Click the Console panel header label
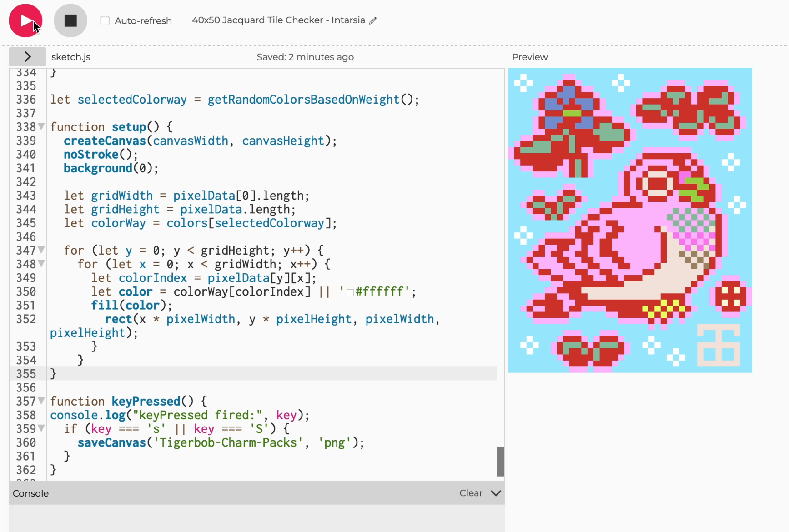Screen dimensions: 789x532 30,493
